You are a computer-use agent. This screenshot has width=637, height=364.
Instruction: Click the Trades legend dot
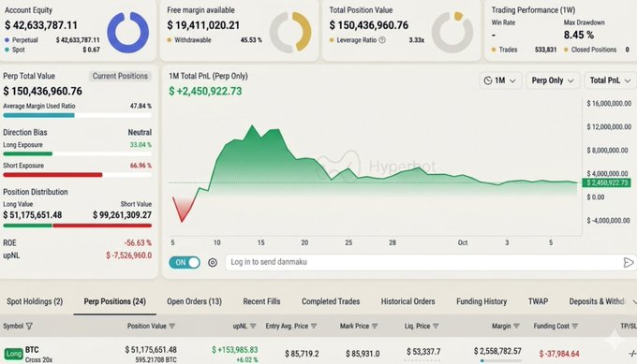coord(494,50)
